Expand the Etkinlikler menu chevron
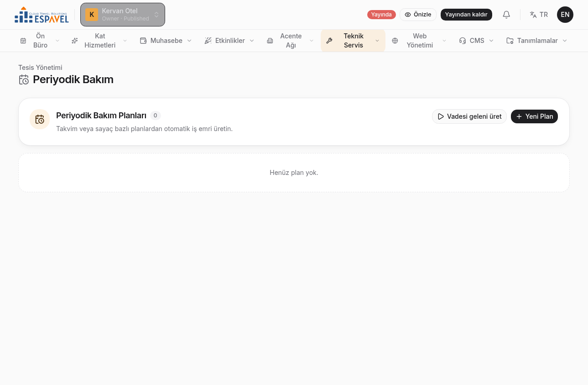The height and width of the screenshot is (385, 588). tap(252, 41)
